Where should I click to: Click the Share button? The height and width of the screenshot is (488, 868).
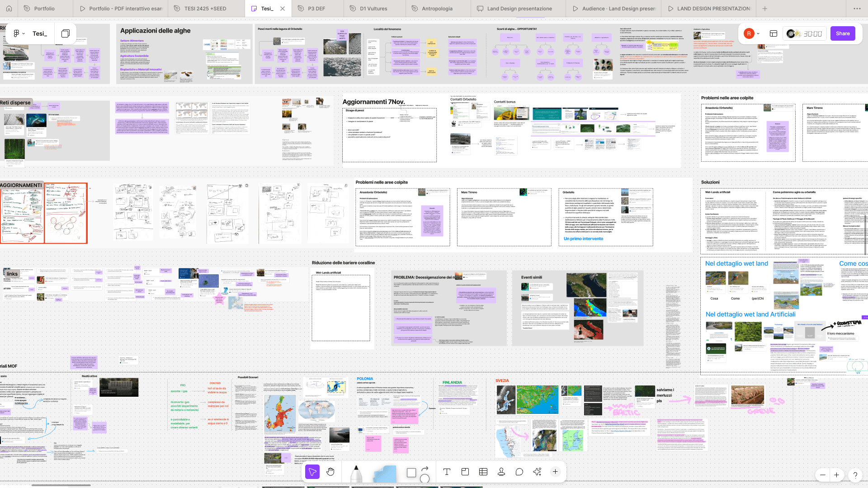(843, 33)
